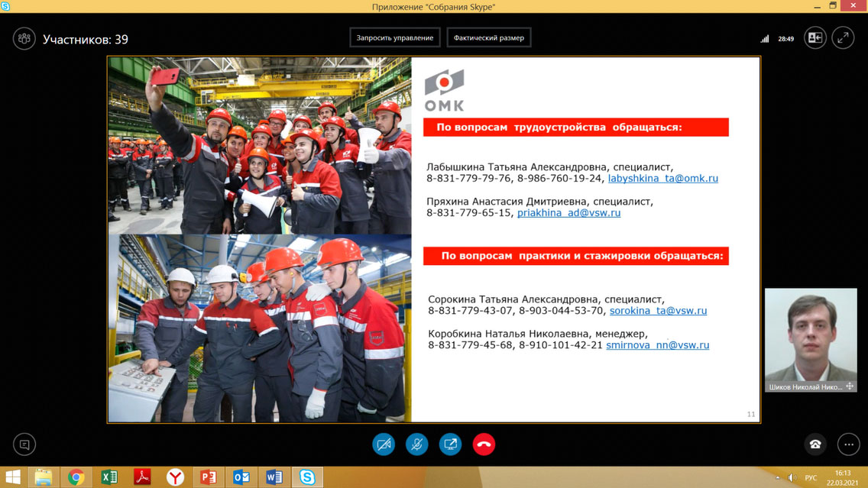Click the move icon on presenter thumbnail
The image size is (868, 488).
point(850,386)
